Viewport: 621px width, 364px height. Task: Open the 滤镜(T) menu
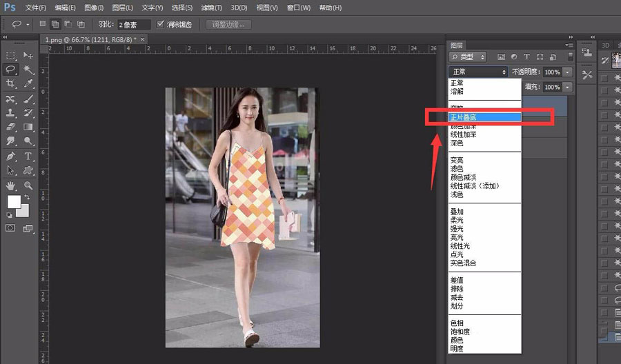pos(212,8)
